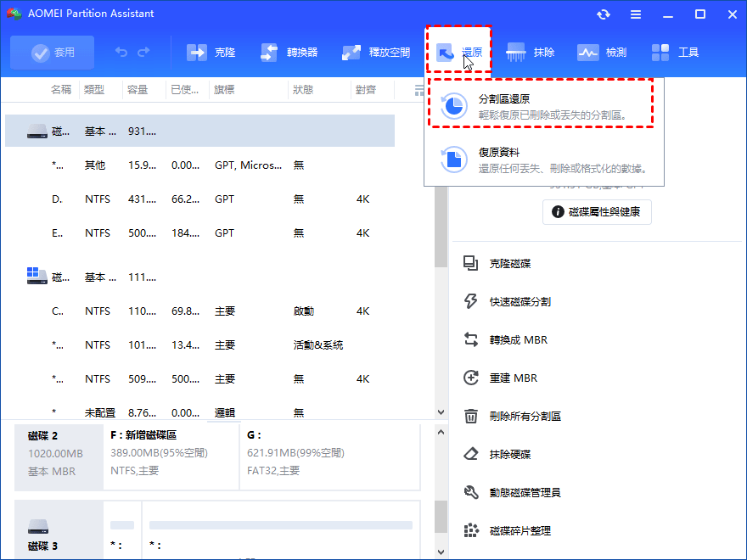Choose 分割區還原 partition recovery menu entry

542,105
